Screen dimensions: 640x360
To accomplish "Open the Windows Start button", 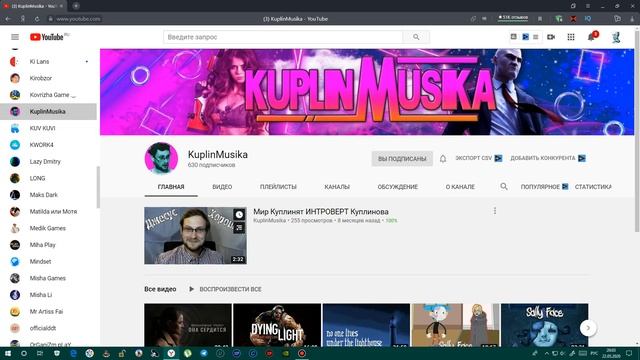I will (x=8, y=353).
